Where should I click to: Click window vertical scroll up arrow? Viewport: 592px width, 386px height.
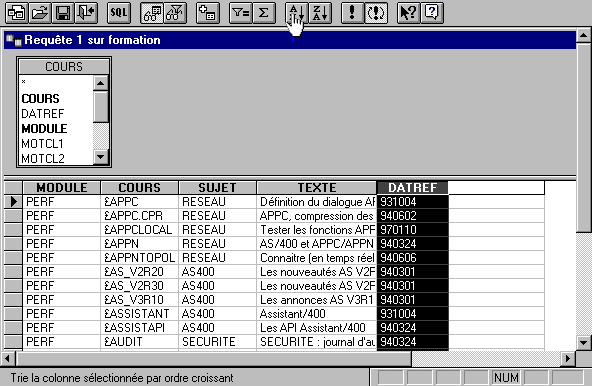(584, 36)
